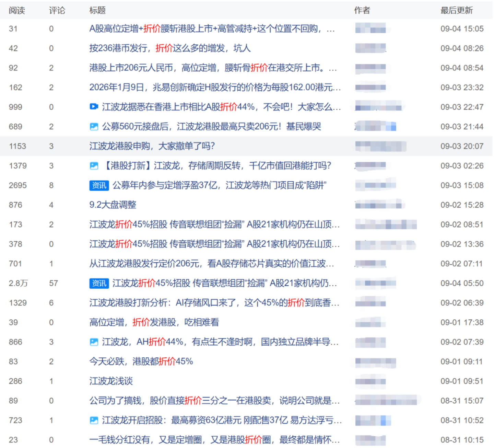Click timestamp 09-02 07:11
The width and height of the screenshot is (494, 448).
pos(462,264)
